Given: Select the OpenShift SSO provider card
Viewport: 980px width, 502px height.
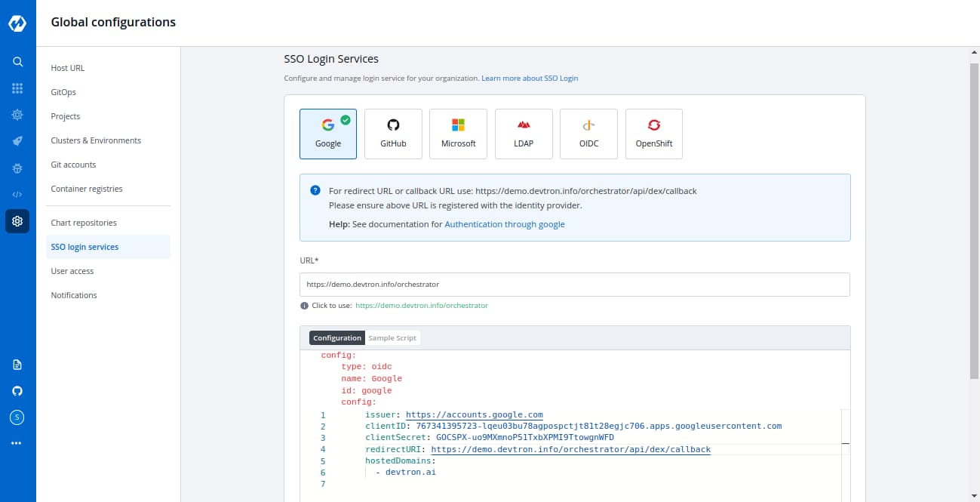Looking at the screenshot, I should 653,134.
